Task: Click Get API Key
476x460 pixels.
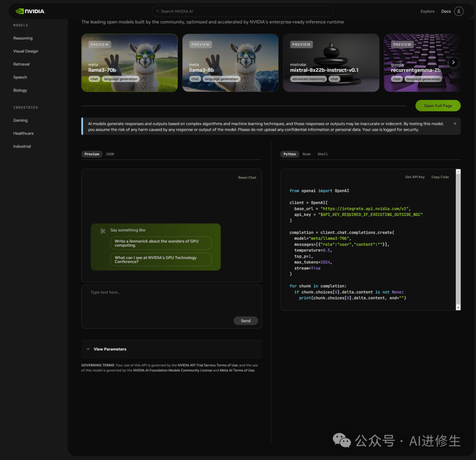Action: coord(415,177)
